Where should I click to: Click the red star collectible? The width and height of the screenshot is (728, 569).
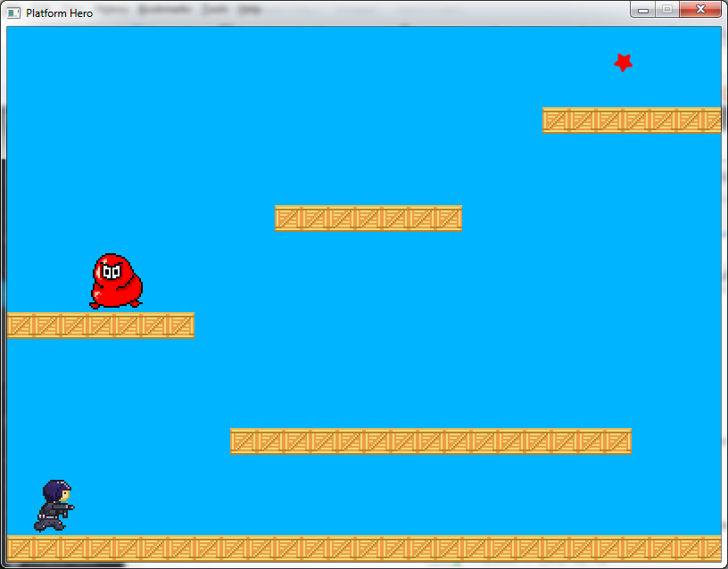[x=624, y=62]
